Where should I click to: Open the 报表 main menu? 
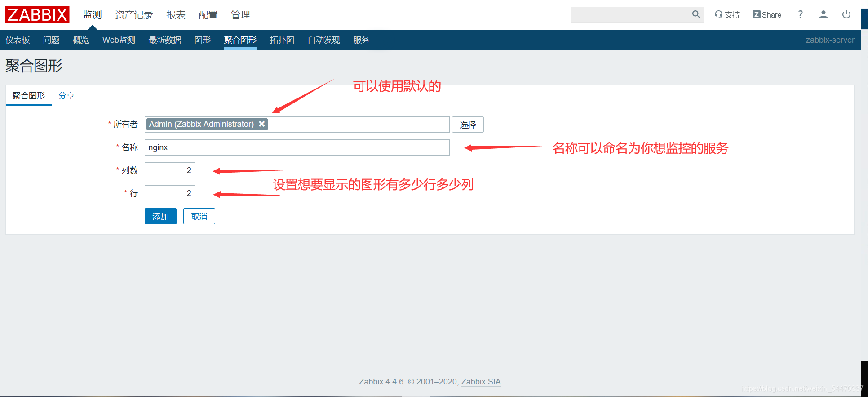click(176, 15)
